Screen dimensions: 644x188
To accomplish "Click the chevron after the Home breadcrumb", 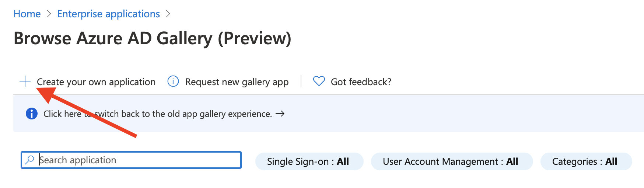I will coord(49,14).
